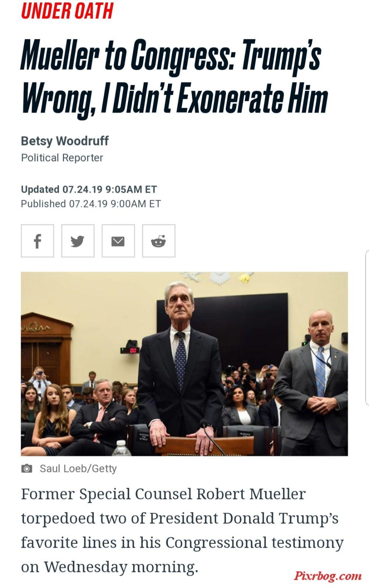Share article via email envelope icon
Screen dimensions: 369x588
pos(118,241)
